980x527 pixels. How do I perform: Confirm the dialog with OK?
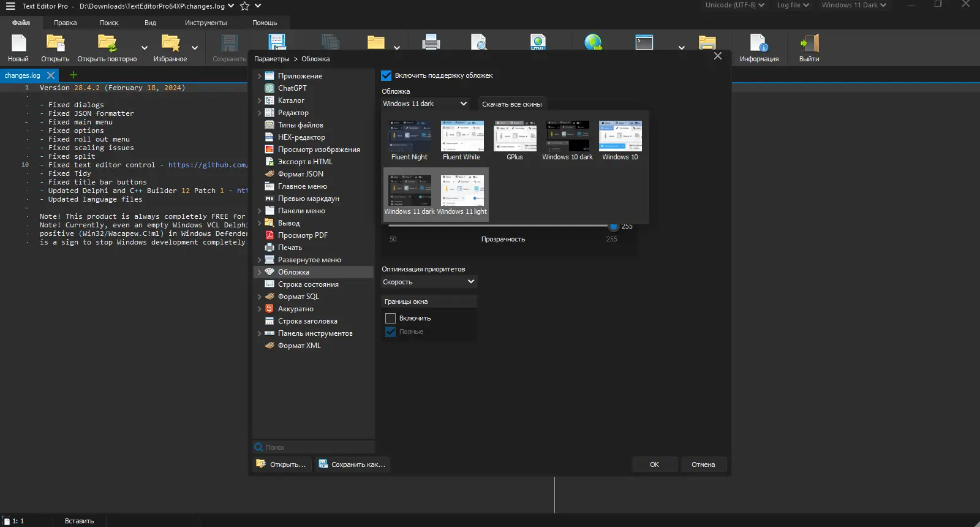(655, 464)
